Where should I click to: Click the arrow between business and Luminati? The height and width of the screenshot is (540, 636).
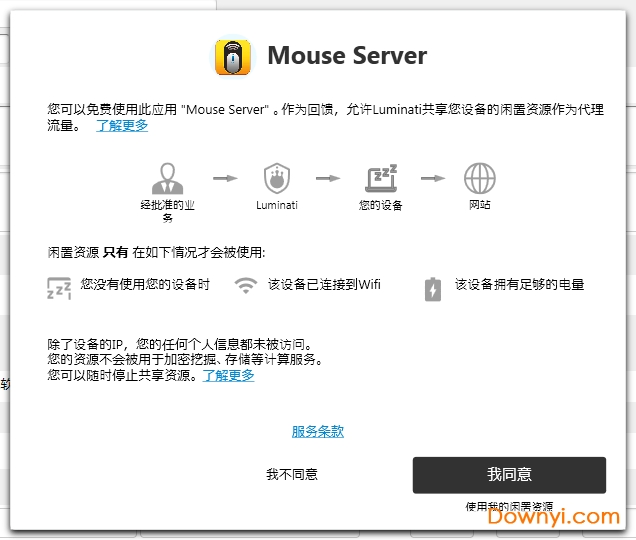pyautogui.click(x=225, y=178)
